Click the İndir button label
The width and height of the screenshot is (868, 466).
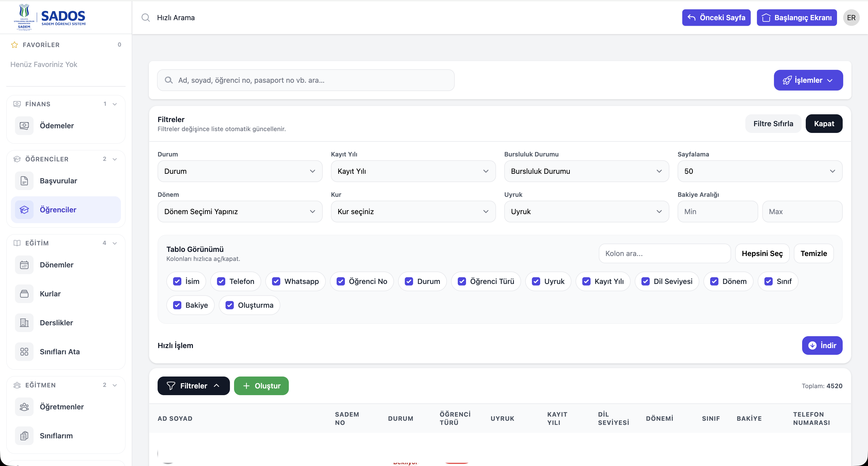click(828, 345)
